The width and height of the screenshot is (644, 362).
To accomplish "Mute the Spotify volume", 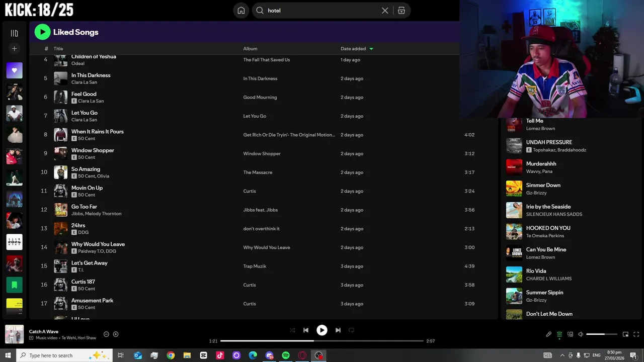I will tap(581, 334).
